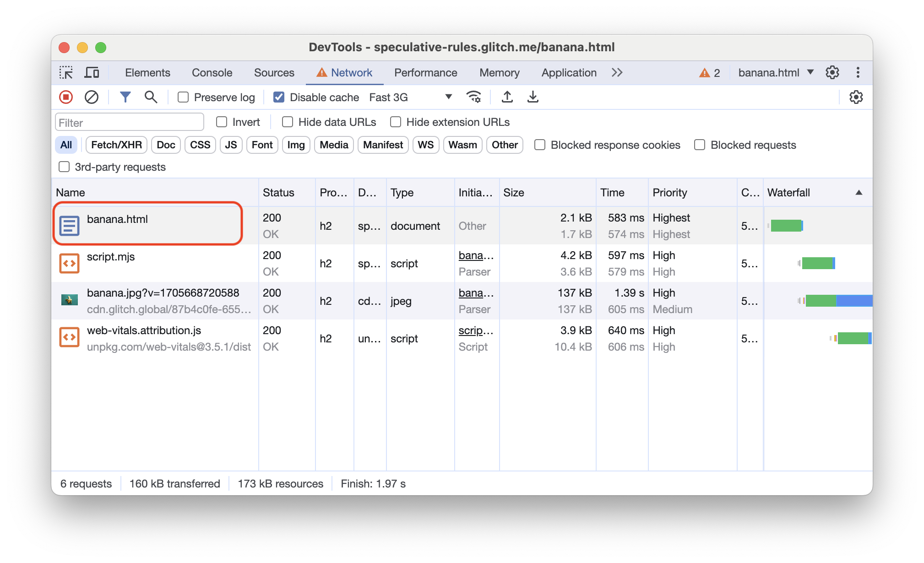Viewport: 924px width, 563px height.
Task: Enable the Invert filter checkbox
Action: click(222, 121)
